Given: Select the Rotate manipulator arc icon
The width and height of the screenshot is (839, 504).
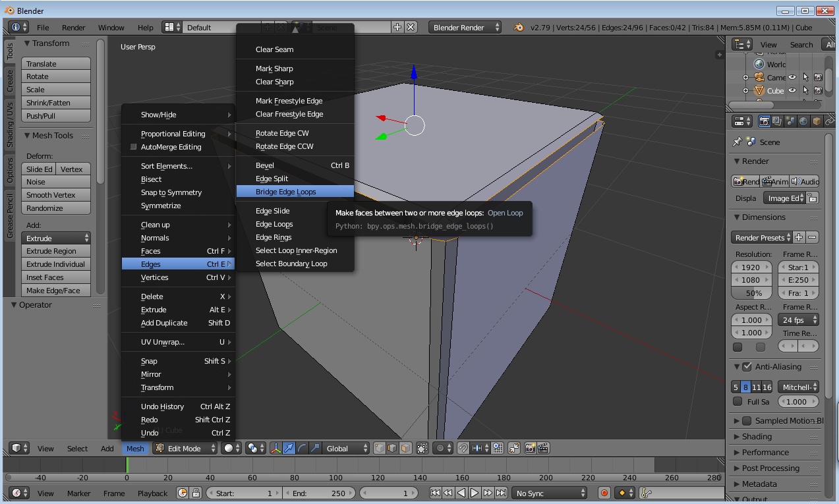Looking at the screenshot, I should tap(302, 448).
